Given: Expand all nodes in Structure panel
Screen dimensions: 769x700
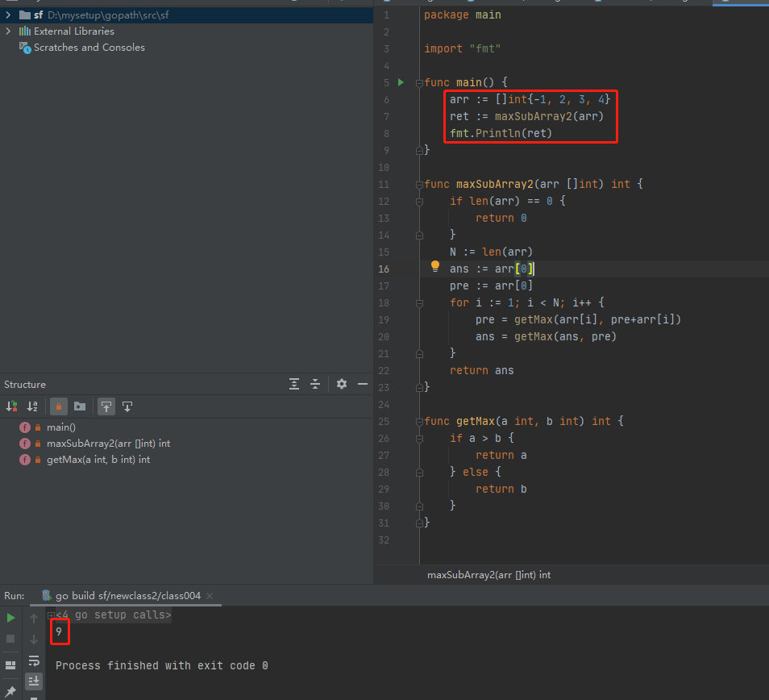Looking at the screenshot, I should pos(293,384).
